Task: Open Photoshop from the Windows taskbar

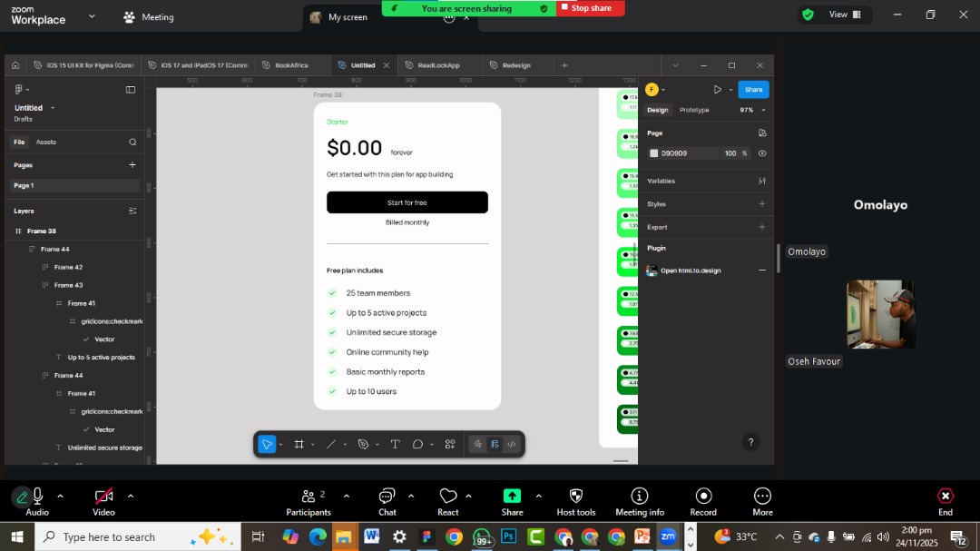Action: (508, 537)
